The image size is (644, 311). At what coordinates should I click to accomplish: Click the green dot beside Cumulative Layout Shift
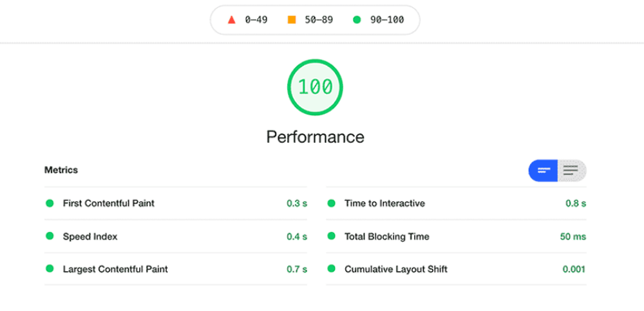tap(332, 269)
